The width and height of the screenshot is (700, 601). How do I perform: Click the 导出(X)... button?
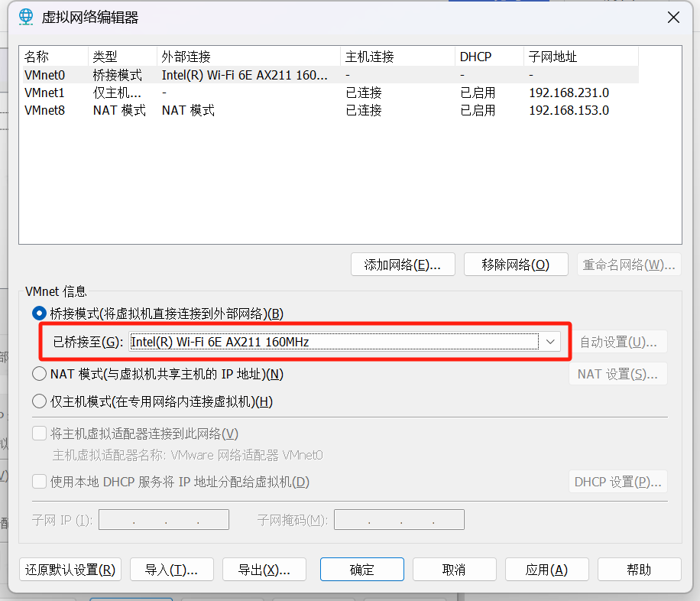click(x=264, y=570)
